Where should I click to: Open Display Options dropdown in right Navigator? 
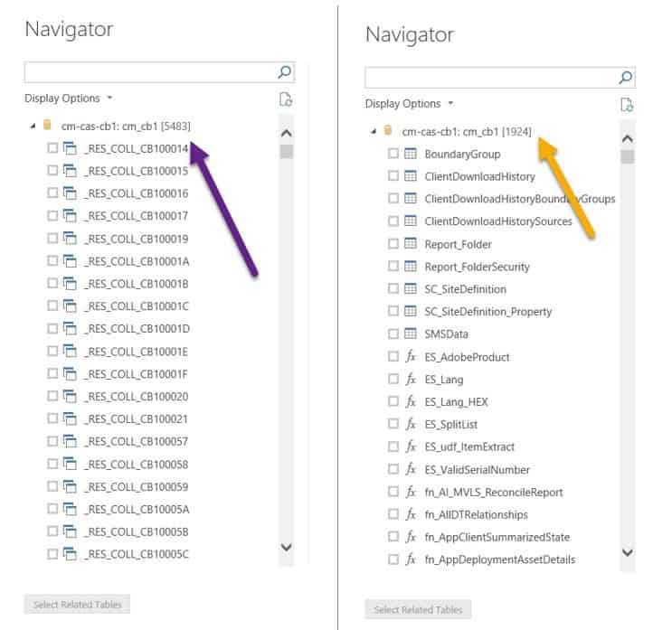coord(409,103)
